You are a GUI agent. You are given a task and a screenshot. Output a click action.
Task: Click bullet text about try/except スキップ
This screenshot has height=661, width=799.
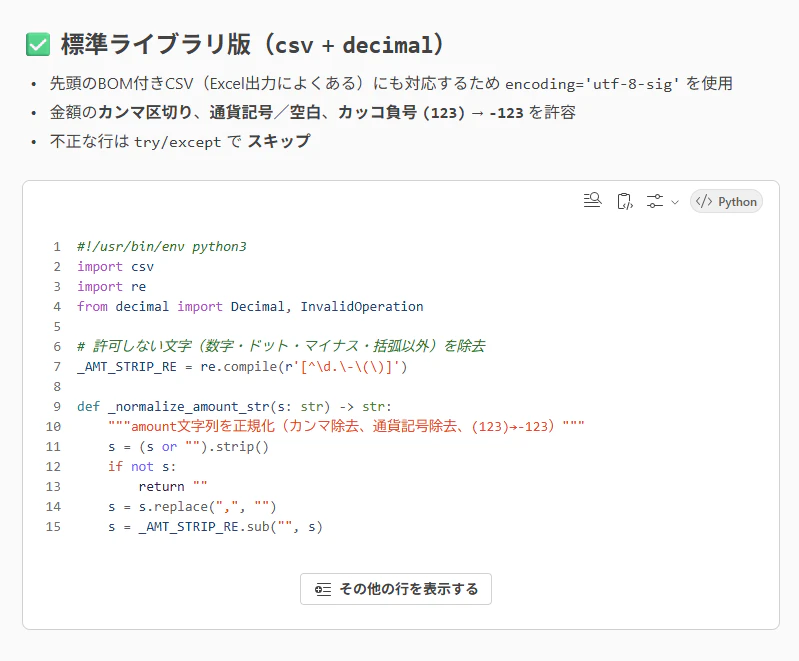click(x=180, y=141)
